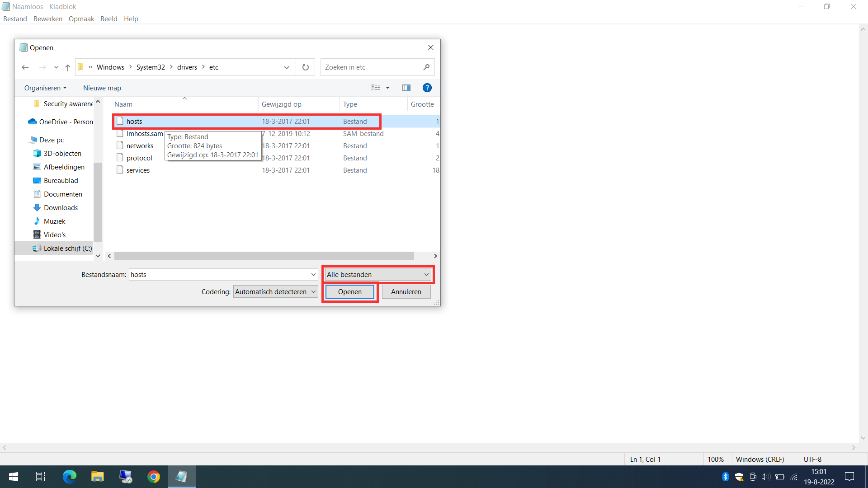Click the back navigation arrow icon
This screenshot has height=488, width=868.
[x=25, y=67]
